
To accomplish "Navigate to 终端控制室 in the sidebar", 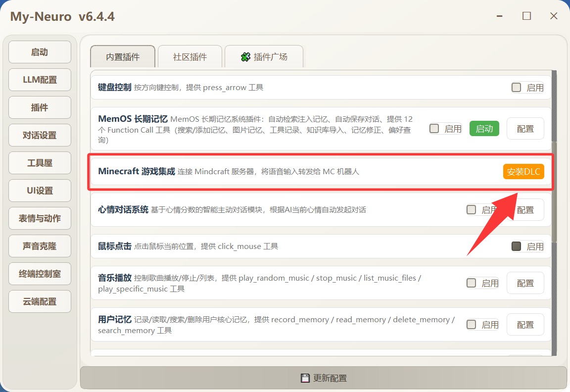I will (x=40, y=274).
